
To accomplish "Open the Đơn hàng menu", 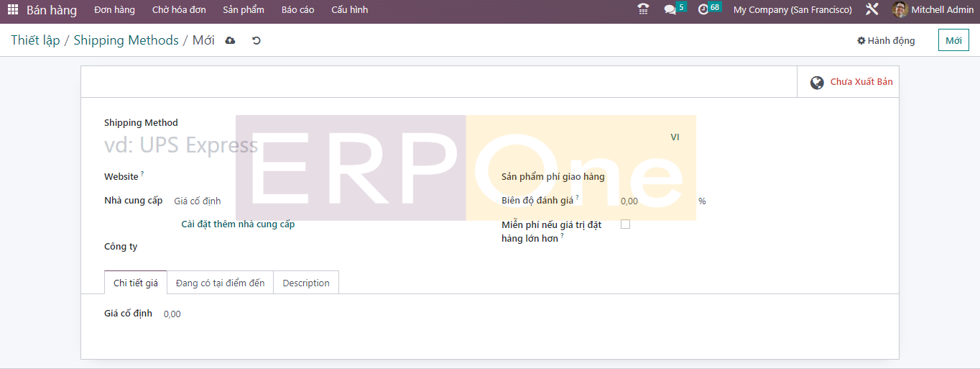I will pos(114,10).
